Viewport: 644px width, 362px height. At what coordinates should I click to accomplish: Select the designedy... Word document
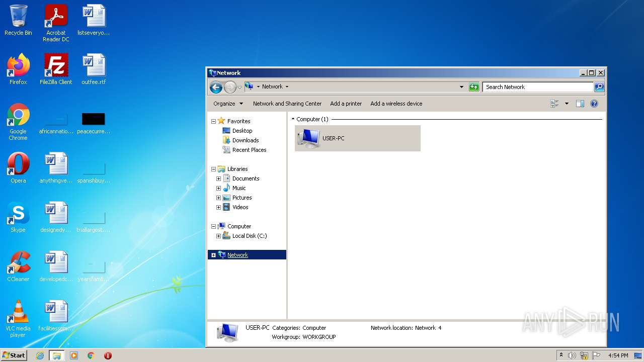pos(56,217)
